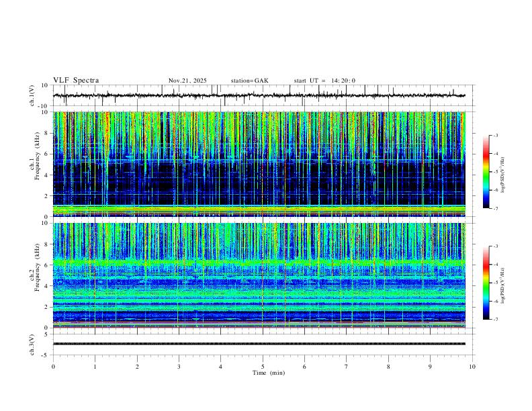Click the "10" tick on the time axis
532x411 pixels.
(472, 367)
